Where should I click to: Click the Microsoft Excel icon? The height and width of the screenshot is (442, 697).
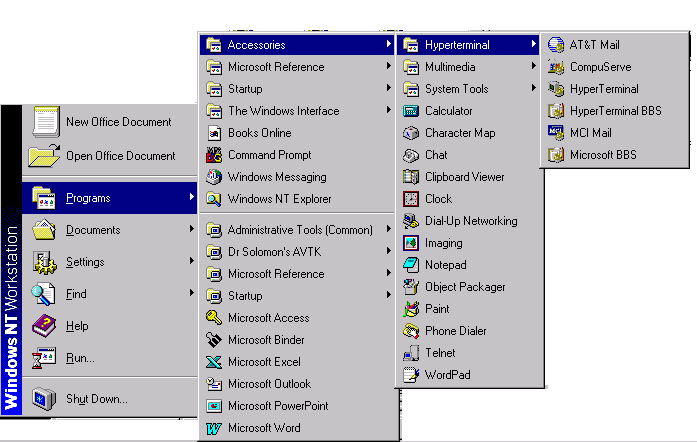coord(214,362)
